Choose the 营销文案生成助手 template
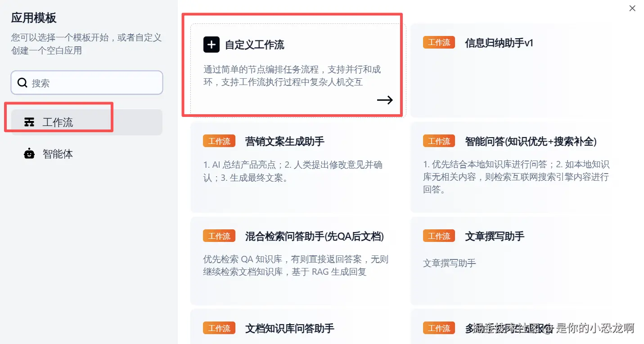Viewport: 644px width, 344px height. coord(298,167)
